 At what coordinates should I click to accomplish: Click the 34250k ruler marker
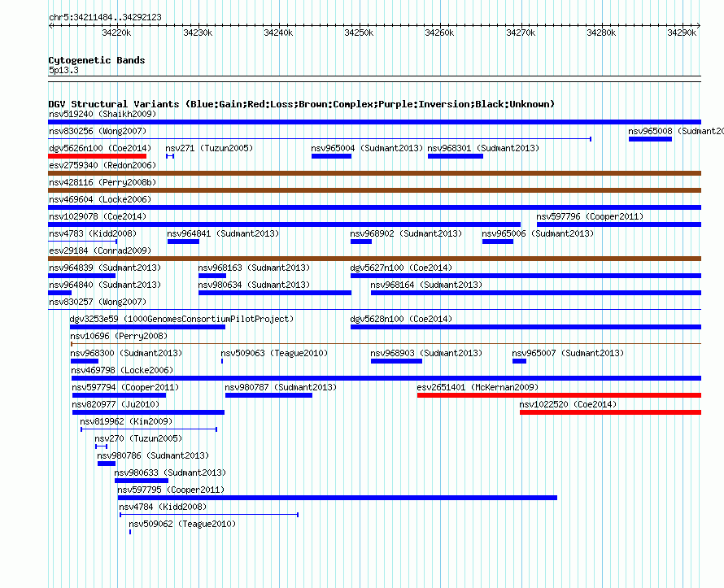click(x=359, y=33)
